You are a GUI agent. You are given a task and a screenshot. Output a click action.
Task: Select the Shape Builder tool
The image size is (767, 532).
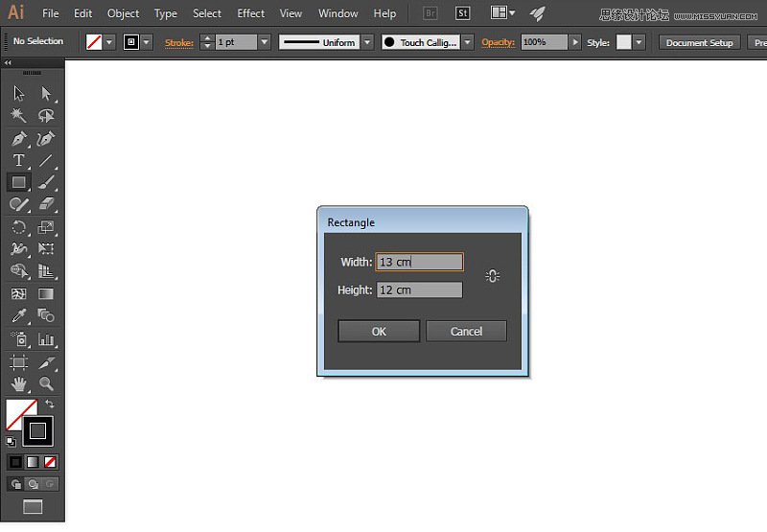coord(18,271)
